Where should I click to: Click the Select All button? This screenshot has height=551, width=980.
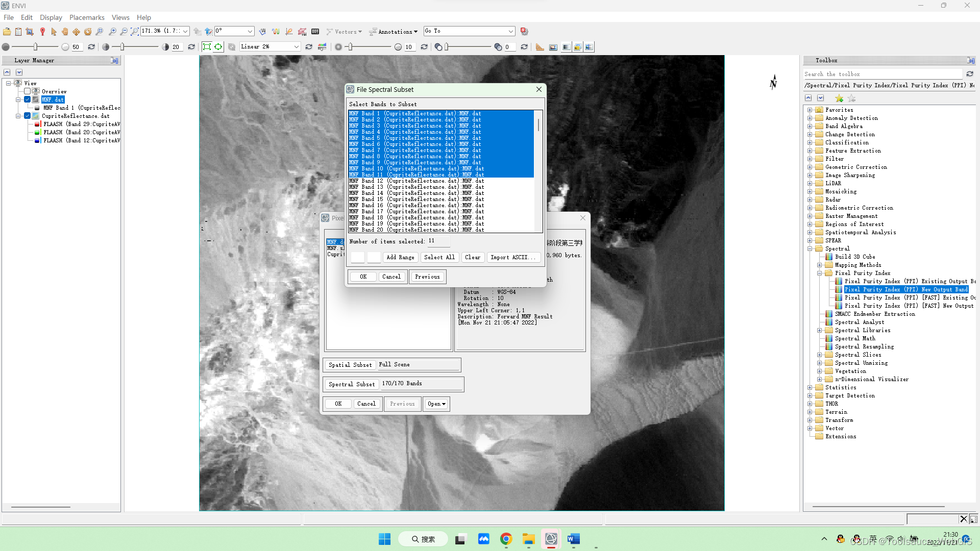point(439,257)
